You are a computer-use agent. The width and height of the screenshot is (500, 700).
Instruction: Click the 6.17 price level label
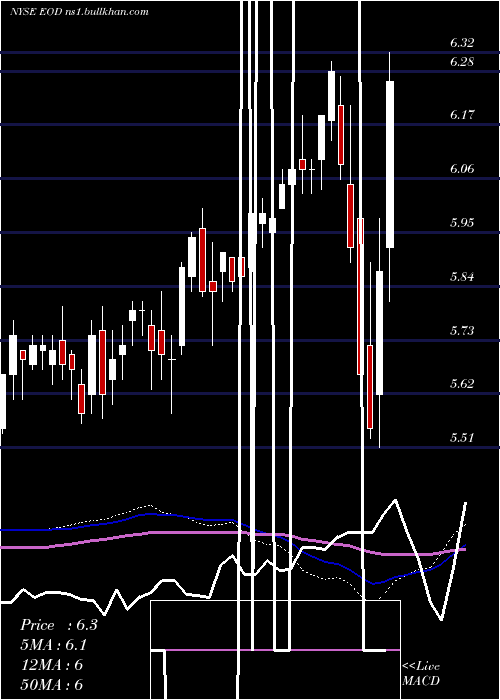pyautogui.click(x=462, y=115)
